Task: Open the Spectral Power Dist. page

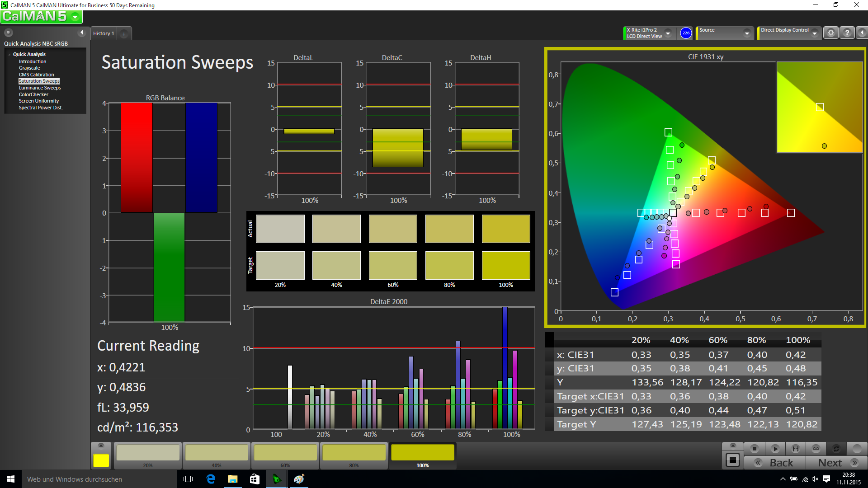Action: coord(41,108)
